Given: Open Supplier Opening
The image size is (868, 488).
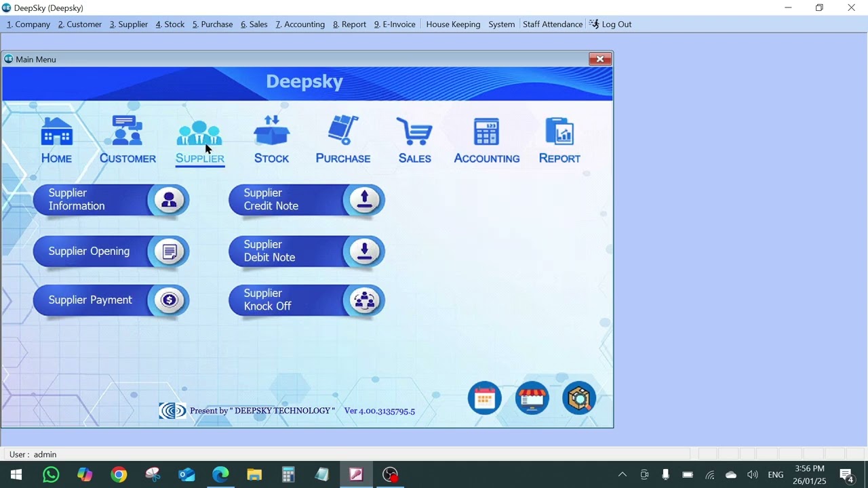Looking at the screenshot, I should tap(111, 251).
